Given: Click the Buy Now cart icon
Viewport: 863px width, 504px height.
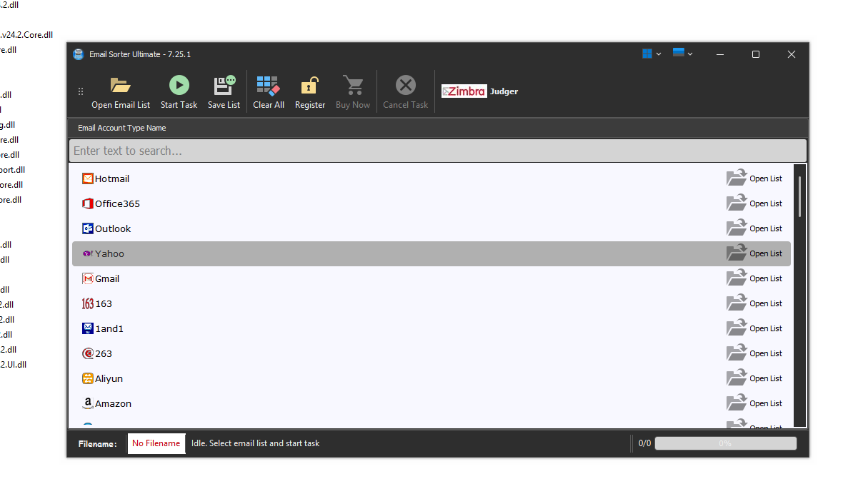Looking at the screenshot, I should click(353, 86).
